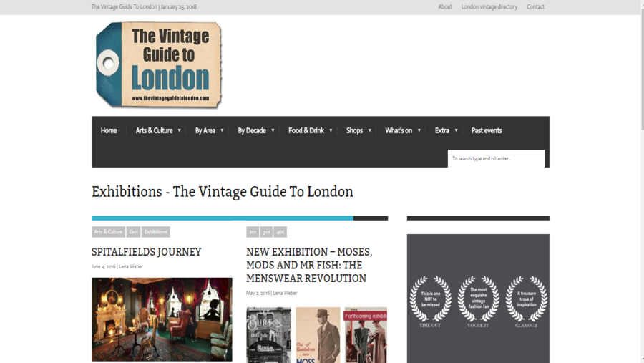Expand the What's on dropdown arrow

(x=419, y=130)
